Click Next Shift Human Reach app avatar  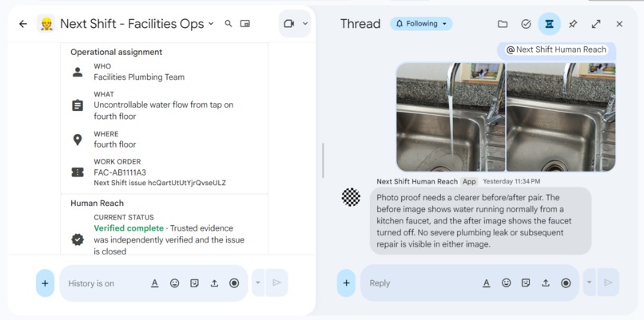(x=351, y=197)
